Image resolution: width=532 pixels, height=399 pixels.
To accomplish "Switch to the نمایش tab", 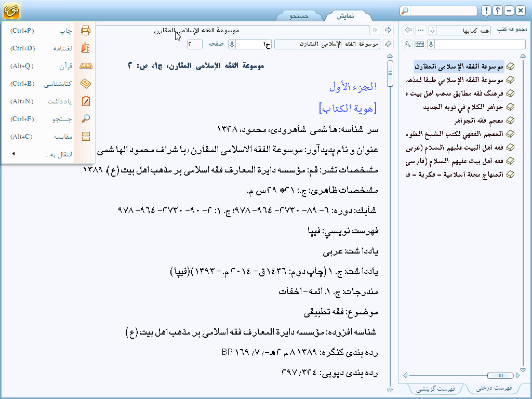I will click(345, 16).
